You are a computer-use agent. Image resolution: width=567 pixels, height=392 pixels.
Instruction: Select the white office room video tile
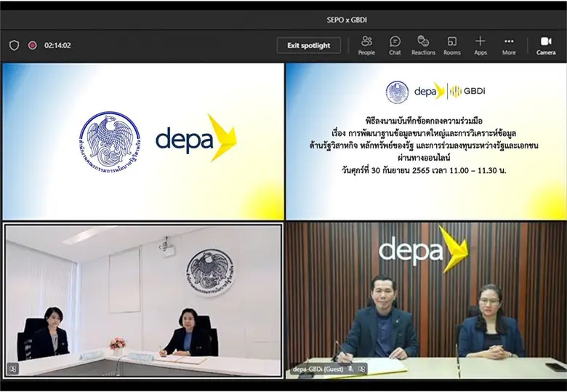(142, 300)
